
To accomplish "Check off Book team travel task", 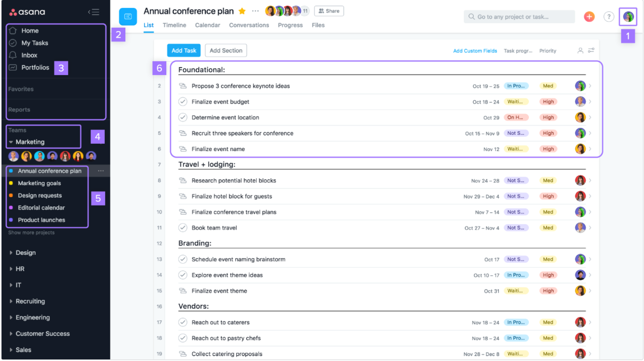I will 183,227.
